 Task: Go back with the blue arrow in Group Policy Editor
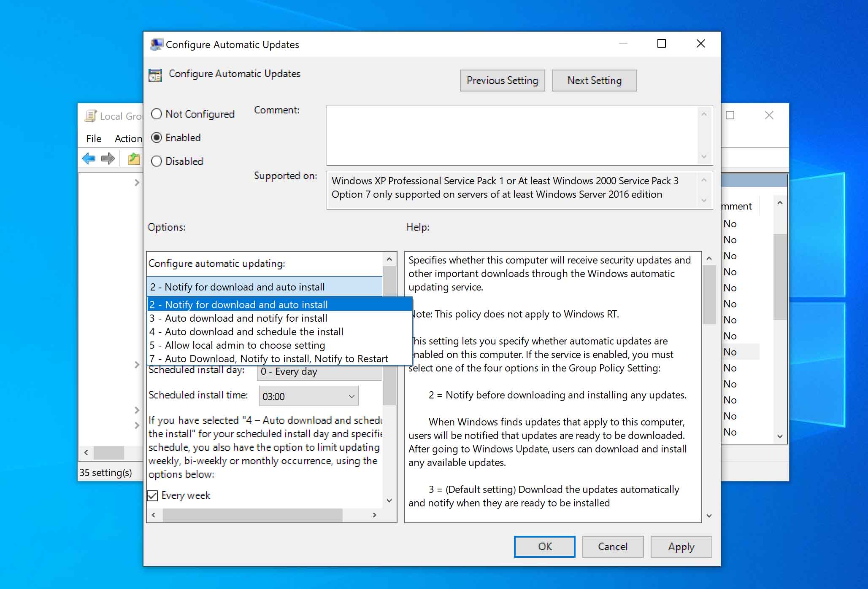(89, 159)
